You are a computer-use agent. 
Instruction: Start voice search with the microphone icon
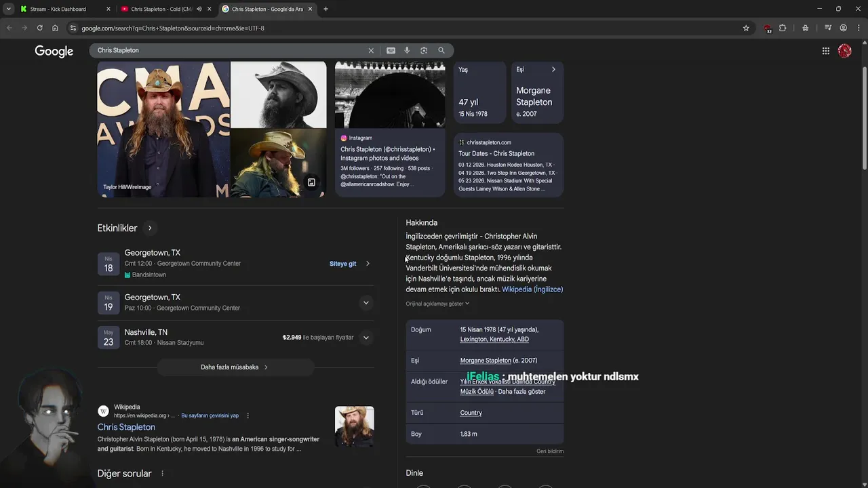[407, 50]
